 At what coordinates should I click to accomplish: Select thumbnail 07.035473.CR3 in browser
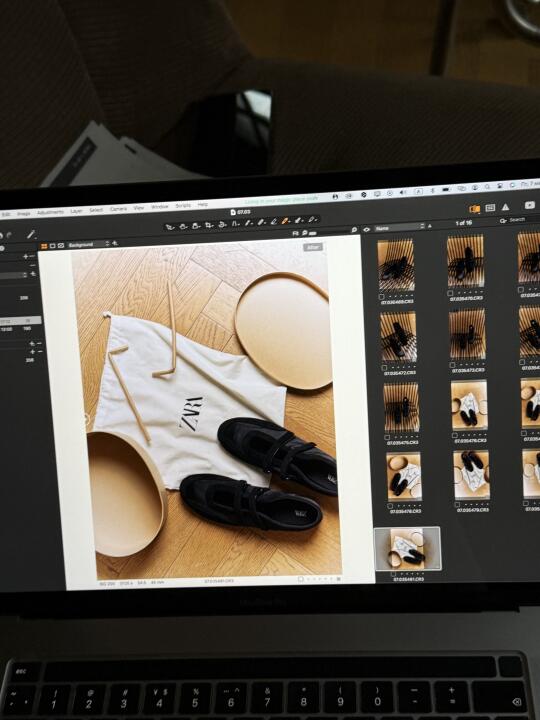tap(467, 333)
